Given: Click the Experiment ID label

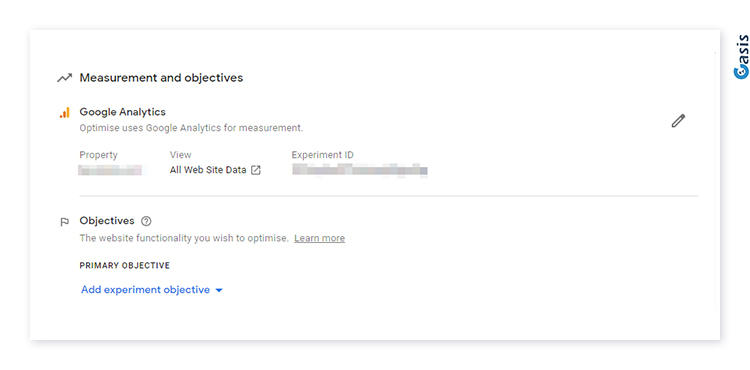Looking at the screenshot, I should pos(323,155).
